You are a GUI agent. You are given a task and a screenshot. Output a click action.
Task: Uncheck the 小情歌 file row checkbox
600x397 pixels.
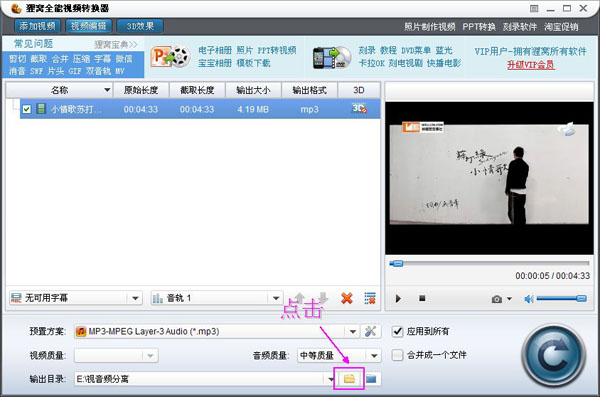click(26, 109)
